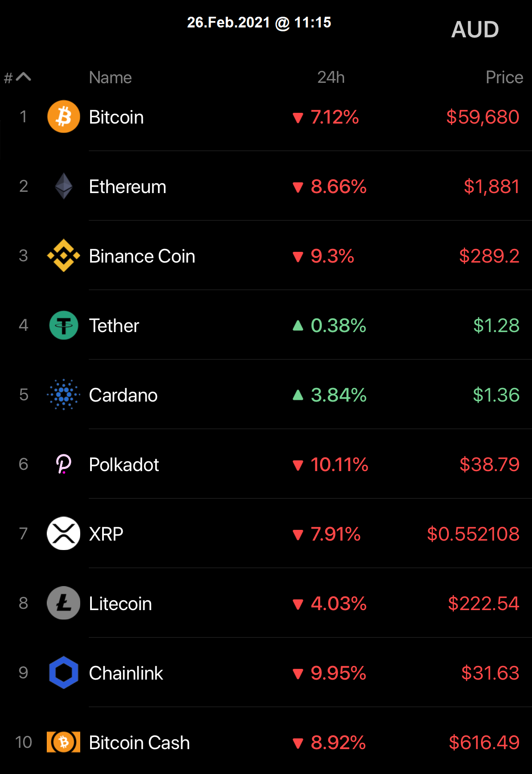
Task: Click the Bitcoin Cash logo icon
Action: pos(63,742)
